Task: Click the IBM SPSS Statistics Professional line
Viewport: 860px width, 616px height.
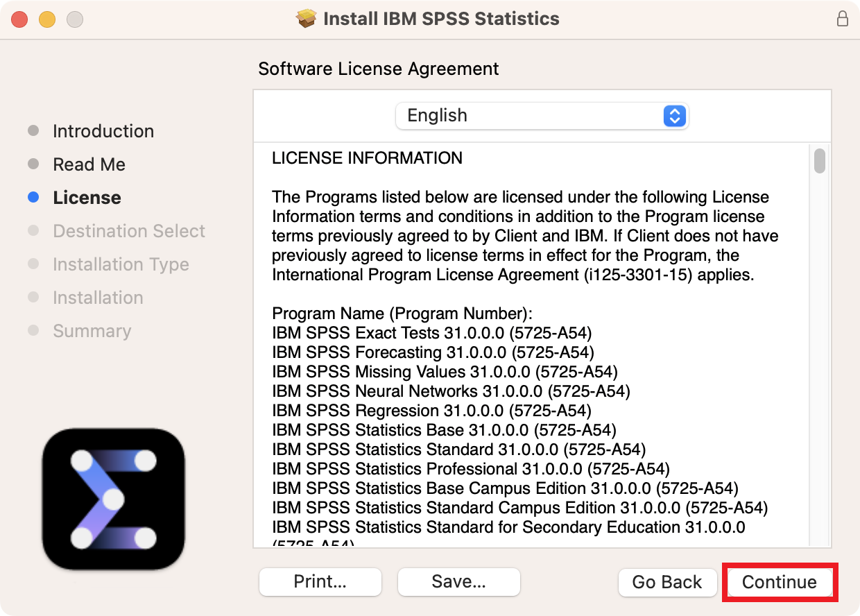Action: coord(471,469)
